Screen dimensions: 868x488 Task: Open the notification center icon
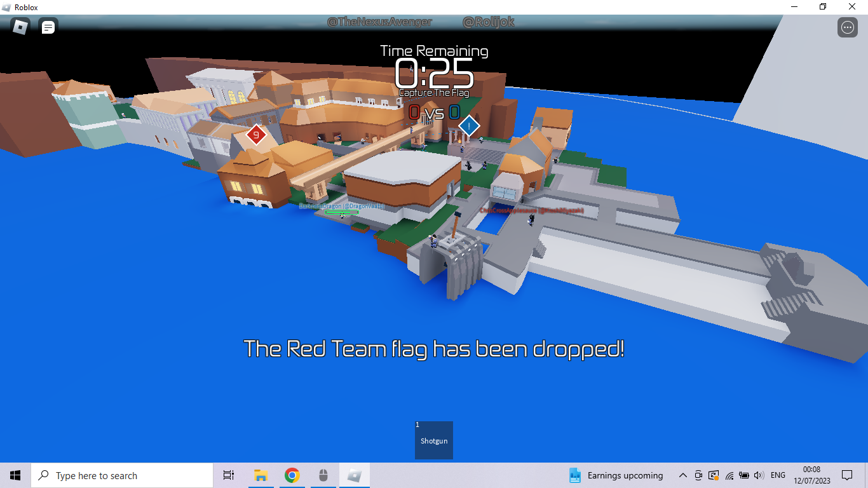(x=847, y=475)
